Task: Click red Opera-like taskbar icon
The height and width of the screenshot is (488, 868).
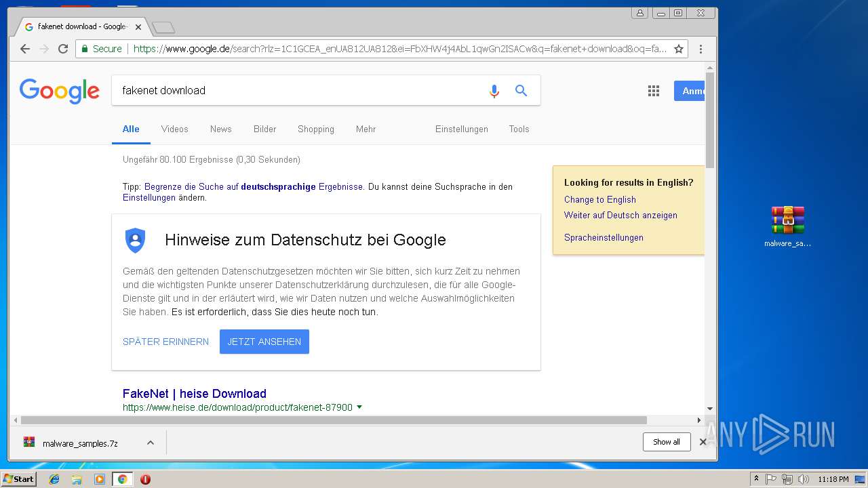Action: 145,479
